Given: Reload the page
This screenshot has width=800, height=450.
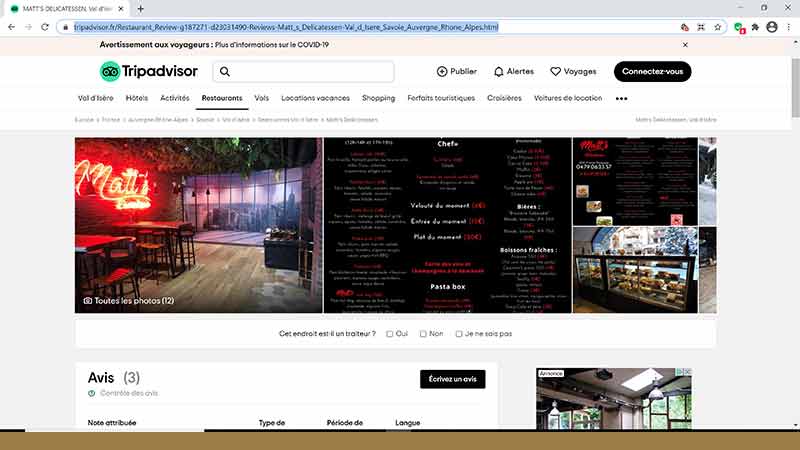Looking at the screenshot, I should click(45, 27).
